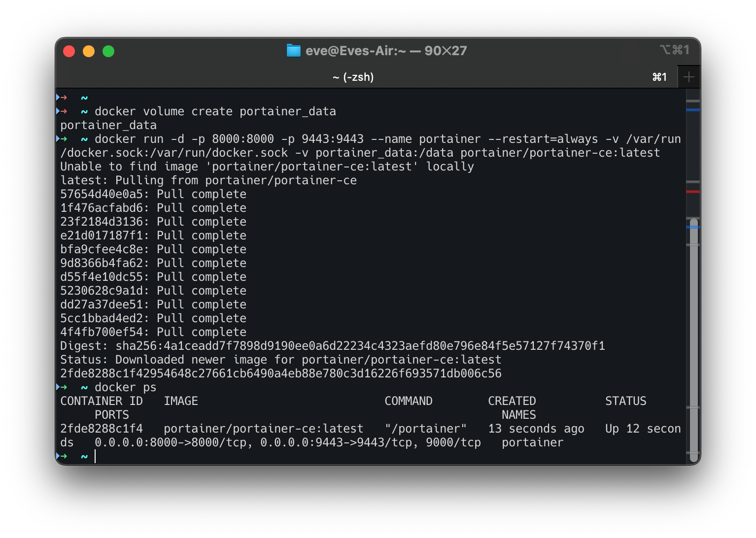Click the red mark in scrollbar gutter
The height and width of the screenshot is (538, 756).
coord(693,191)
